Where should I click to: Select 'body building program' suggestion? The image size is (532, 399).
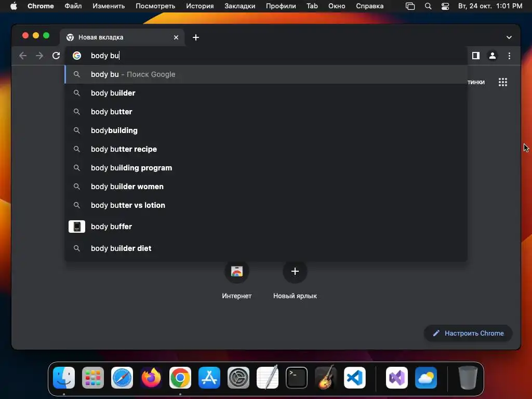[266, 168]
